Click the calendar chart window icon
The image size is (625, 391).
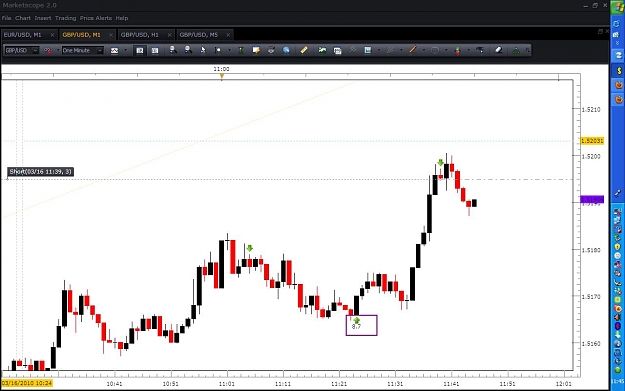(337, 51)
